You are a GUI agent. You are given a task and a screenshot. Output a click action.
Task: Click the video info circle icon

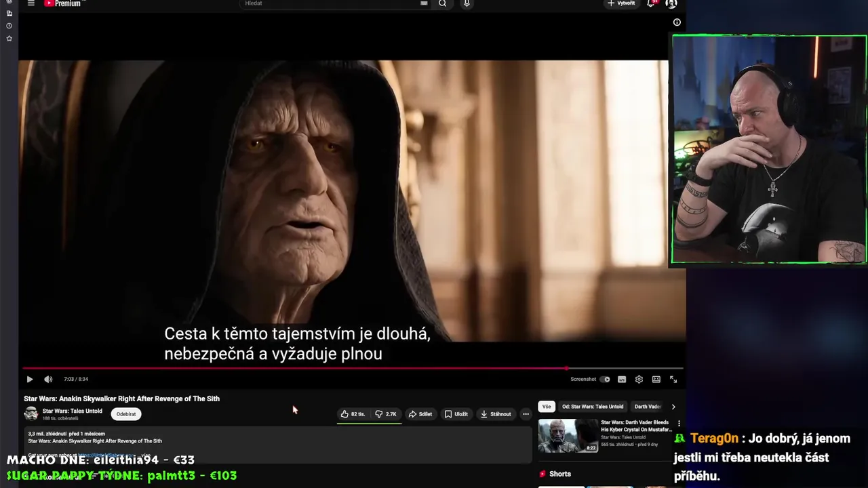click(x=677, y=22)
